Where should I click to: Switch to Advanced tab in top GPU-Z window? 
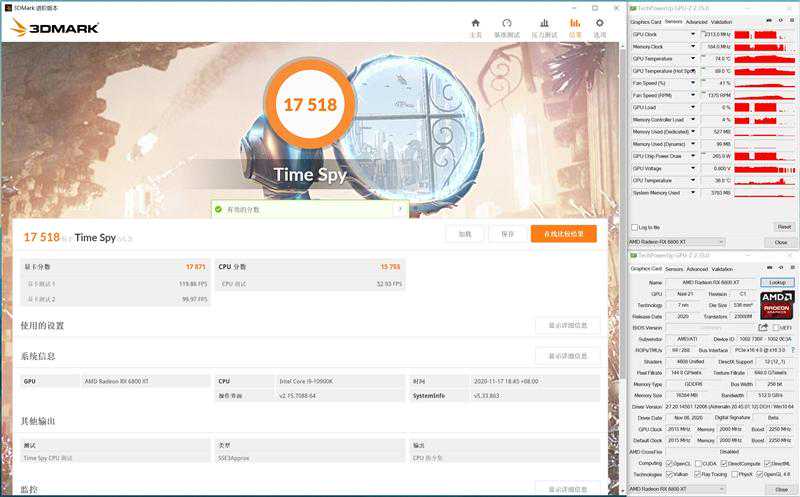(x=696, y=21)
